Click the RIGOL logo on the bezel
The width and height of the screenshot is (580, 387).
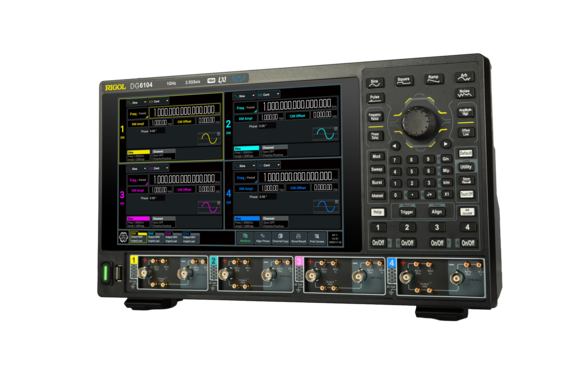click(115, 87)
